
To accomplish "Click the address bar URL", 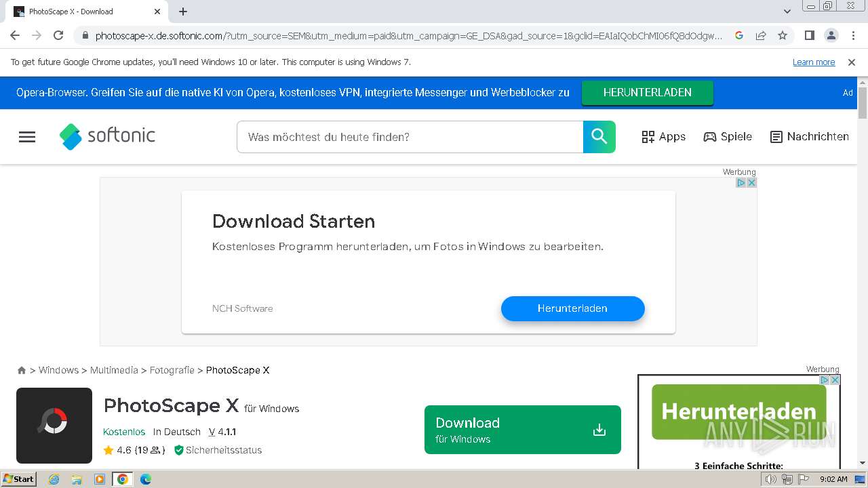I will (409, 36).
